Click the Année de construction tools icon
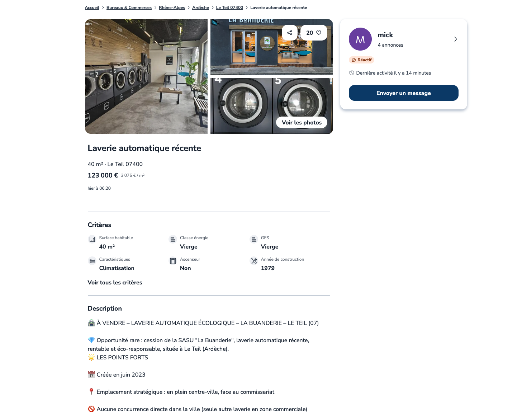This screenshot has height=420, width=522. 254,261
